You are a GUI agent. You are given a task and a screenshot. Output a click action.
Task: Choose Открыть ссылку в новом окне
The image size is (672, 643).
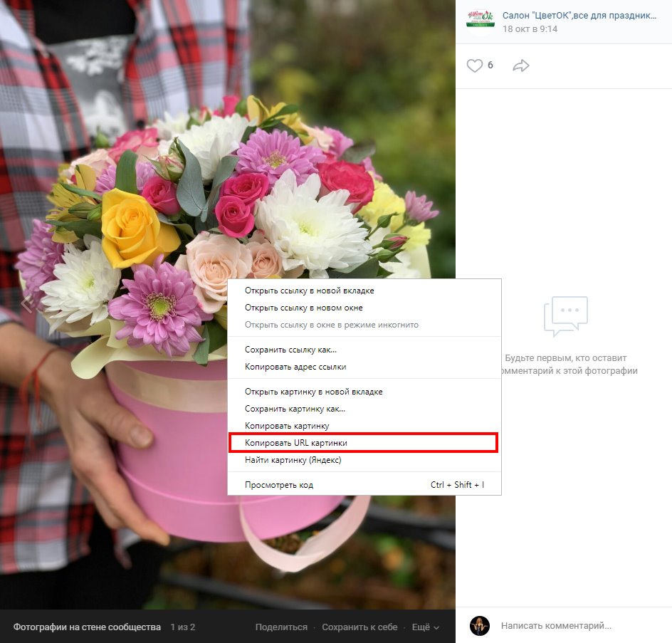coord(303,308)
